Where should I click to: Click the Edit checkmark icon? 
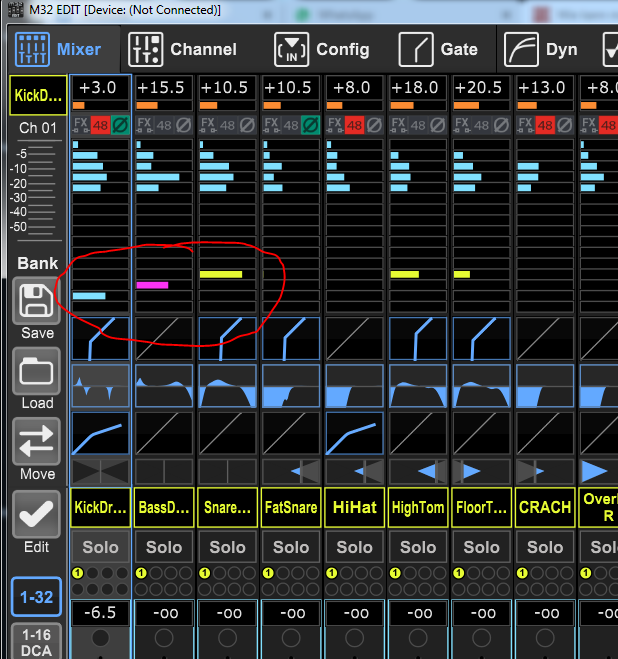tap(37, 514)
